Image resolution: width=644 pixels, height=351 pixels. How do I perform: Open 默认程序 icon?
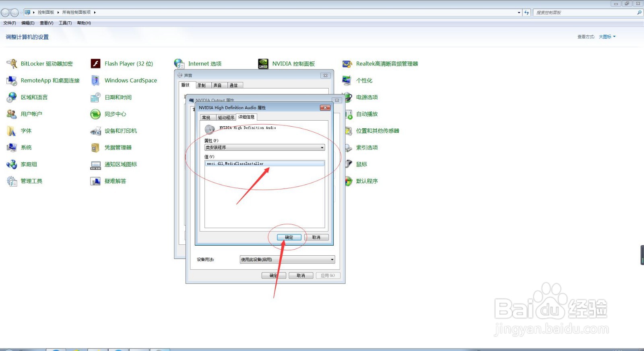point(349,181)
